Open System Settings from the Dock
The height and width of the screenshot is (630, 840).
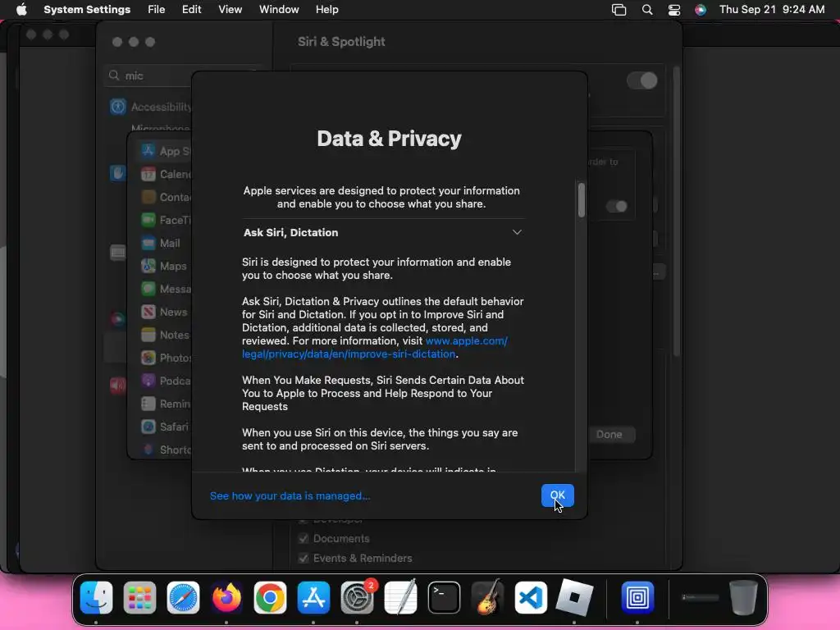357,597
